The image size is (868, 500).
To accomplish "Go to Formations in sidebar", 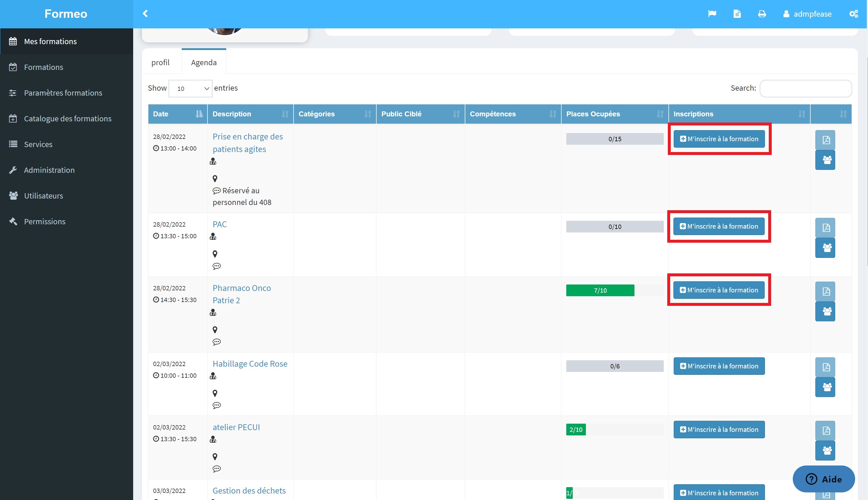I will [x=66, y=67].
